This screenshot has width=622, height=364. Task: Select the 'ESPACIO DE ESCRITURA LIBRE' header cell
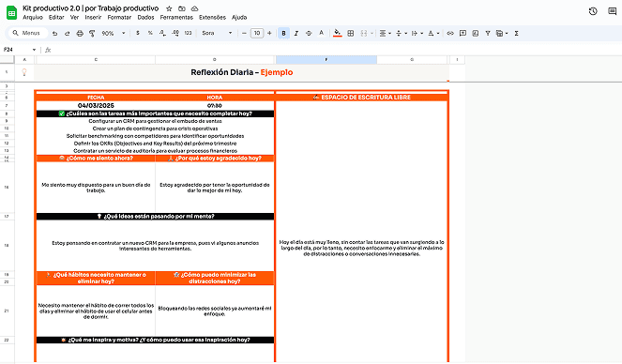click(361, 98)
